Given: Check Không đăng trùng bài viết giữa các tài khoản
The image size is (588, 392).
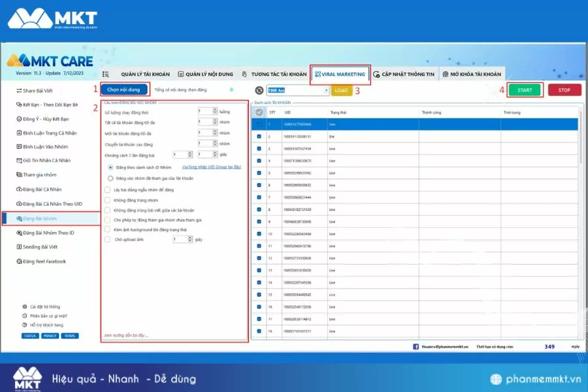Looking at the screenshot, I should (x=108, y=210).
